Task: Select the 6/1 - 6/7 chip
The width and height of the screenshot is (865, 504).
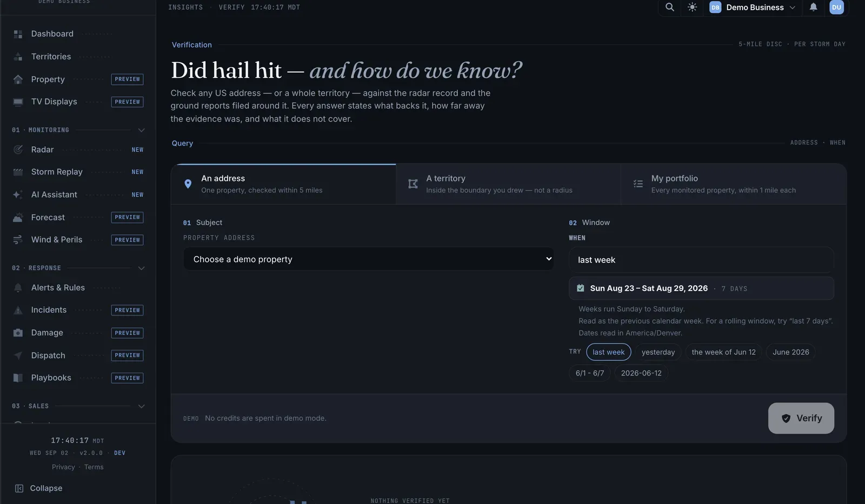Action: coord(590,373)
